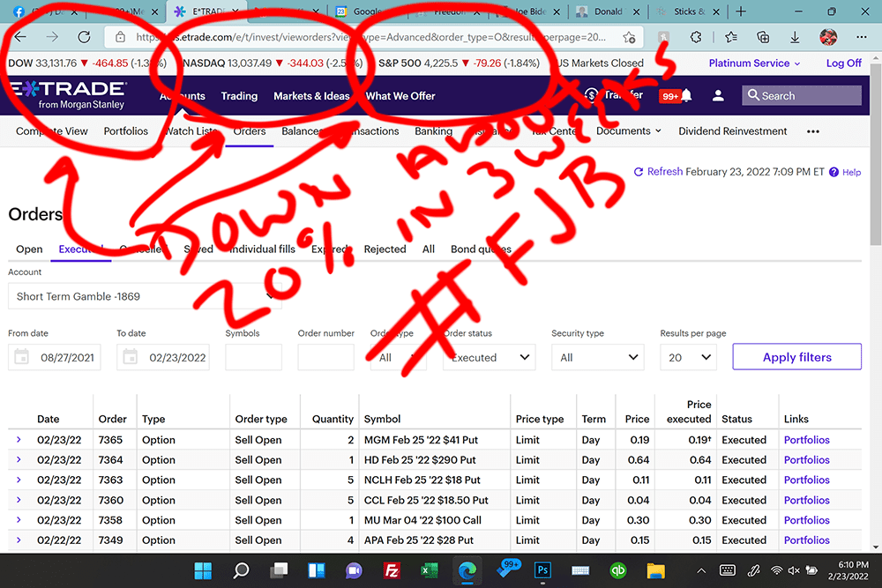Click the Refresh link above orders
The height and width of the screenshot is (588, 882).
click(658, 171)
